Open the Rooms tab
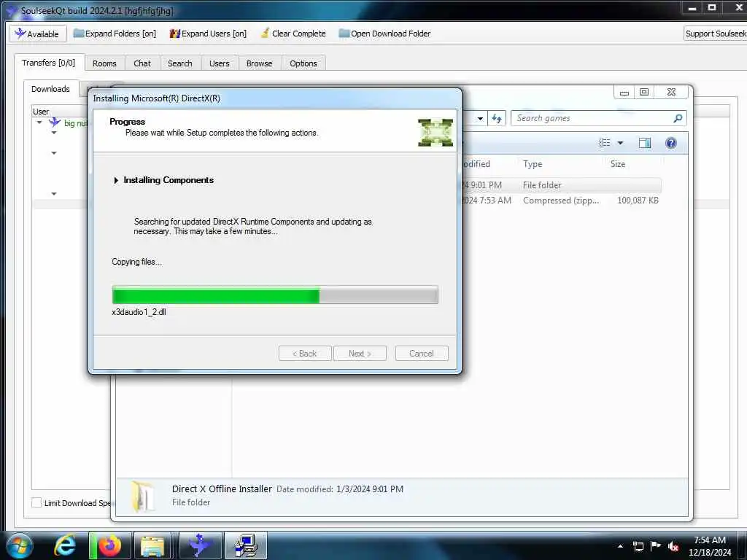 [104, 63]
